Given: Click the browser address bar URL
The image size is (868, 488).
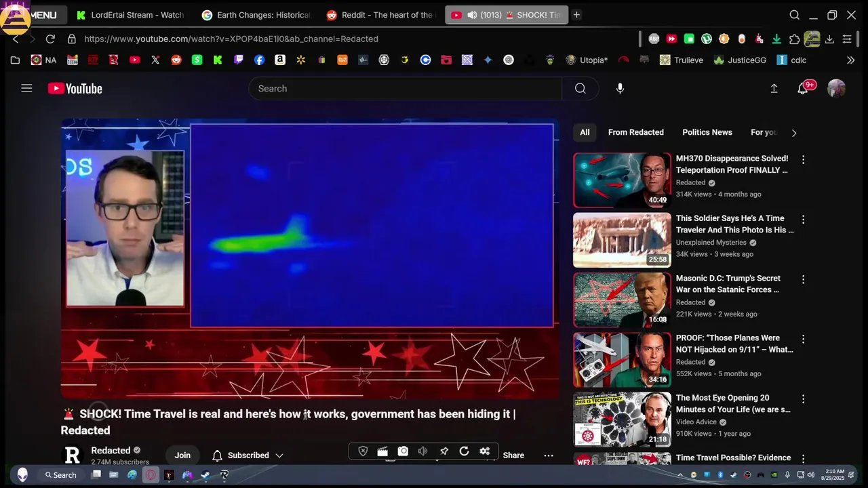Looking at the screenshot, I should [231, 39].
